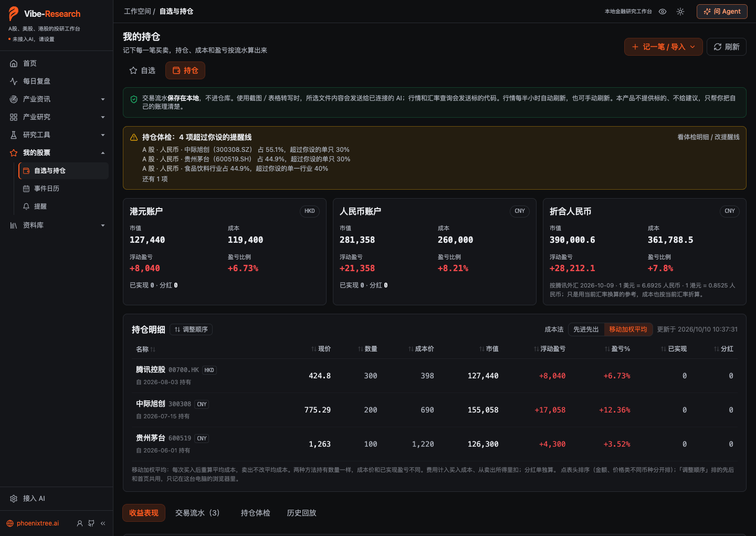
Task: Sort holdings by 分红 column
Action: (x=723, y=349)
